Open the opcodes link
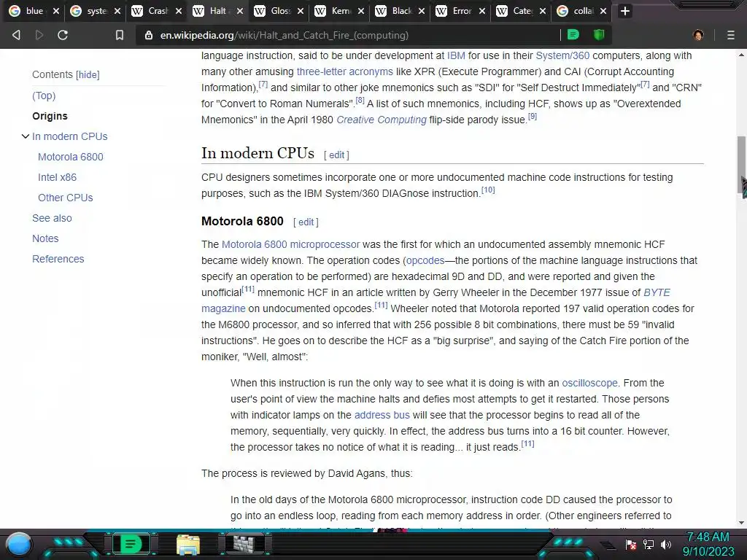The width and height of the screenshot is (747, 560). click(x=425, y=261)
